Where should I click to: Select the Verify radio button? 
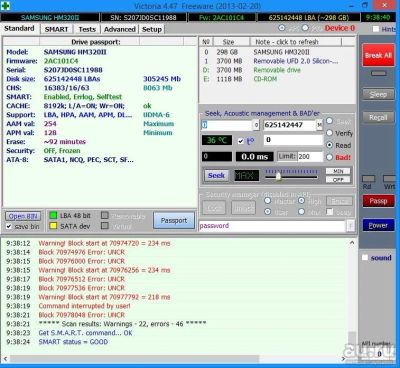329,133
